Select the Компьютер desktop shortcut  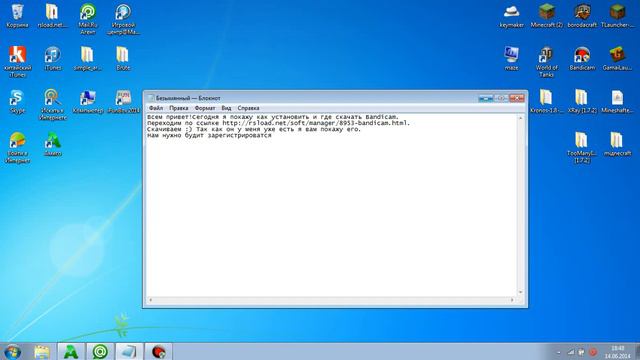coord(88,101)
